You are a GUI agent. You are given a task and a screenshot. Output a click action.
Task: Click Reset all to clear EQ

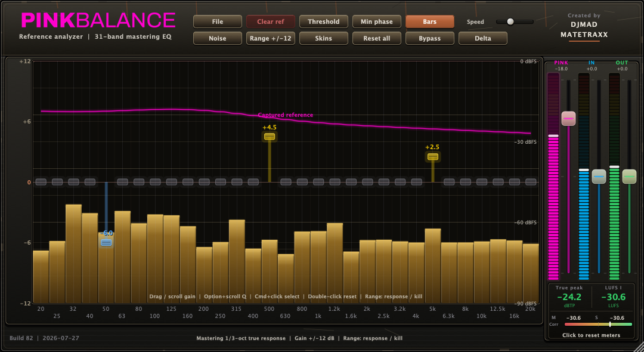[x=377, y=38]
